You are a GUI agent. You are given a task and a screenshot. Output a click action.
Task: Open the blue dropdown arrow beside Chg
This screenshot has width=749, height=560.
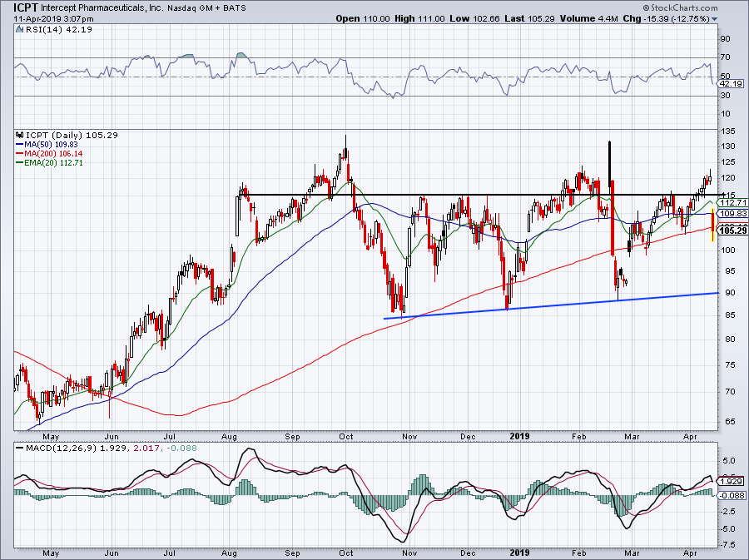tap(715, 19)
